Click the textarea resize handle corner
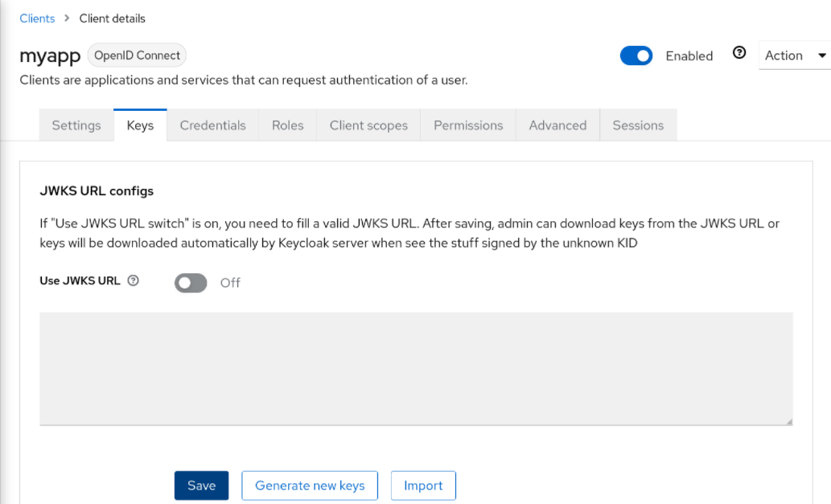This screenshot has height=504, width=831. [x=788, y=421]
